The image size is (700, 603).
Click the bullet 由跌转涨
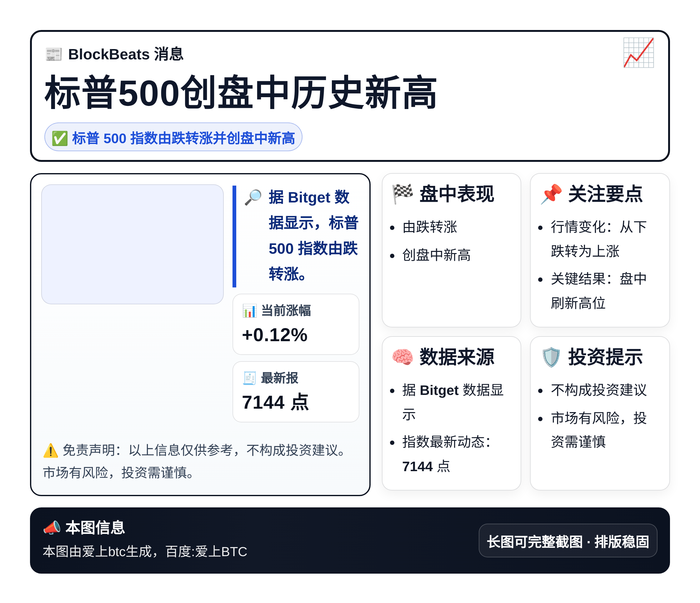pos(429,227)
